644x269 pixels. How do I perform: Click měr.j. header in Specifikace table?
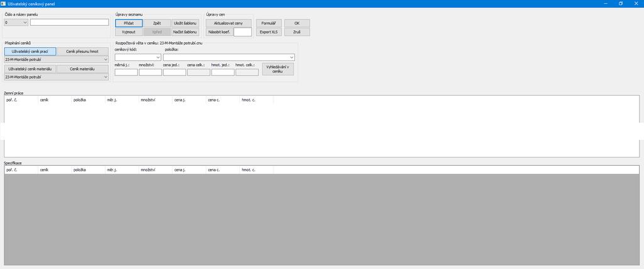(122, 170)
